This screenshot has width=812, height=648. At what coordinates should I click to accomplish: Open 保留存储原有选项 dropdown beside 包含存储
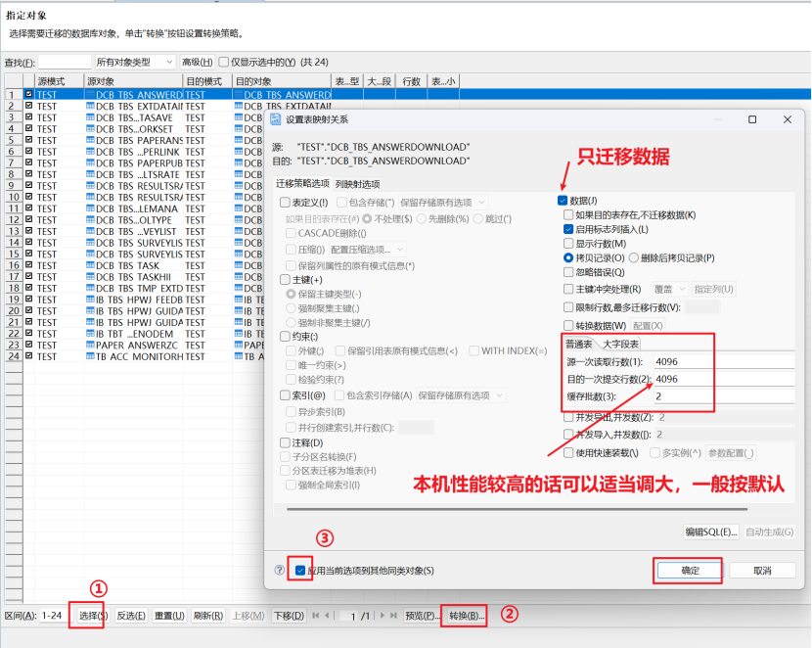(443, 203)
